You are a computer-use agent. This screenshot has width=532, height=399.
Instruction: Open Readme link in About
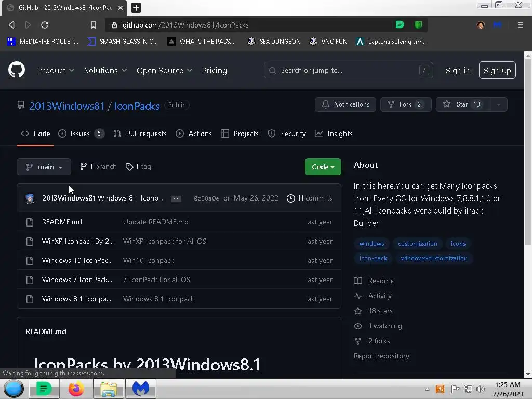point(374,281)
